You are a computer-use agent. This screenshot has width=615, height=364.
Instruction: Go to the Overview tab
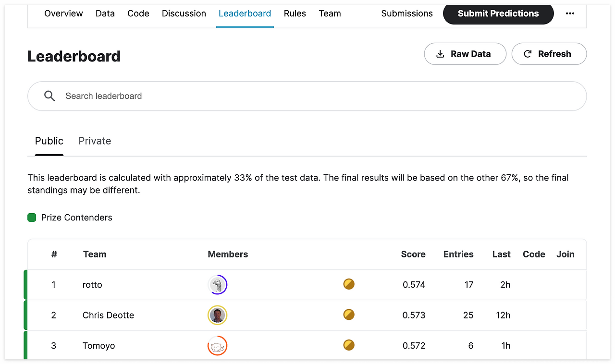click(63, 13)
